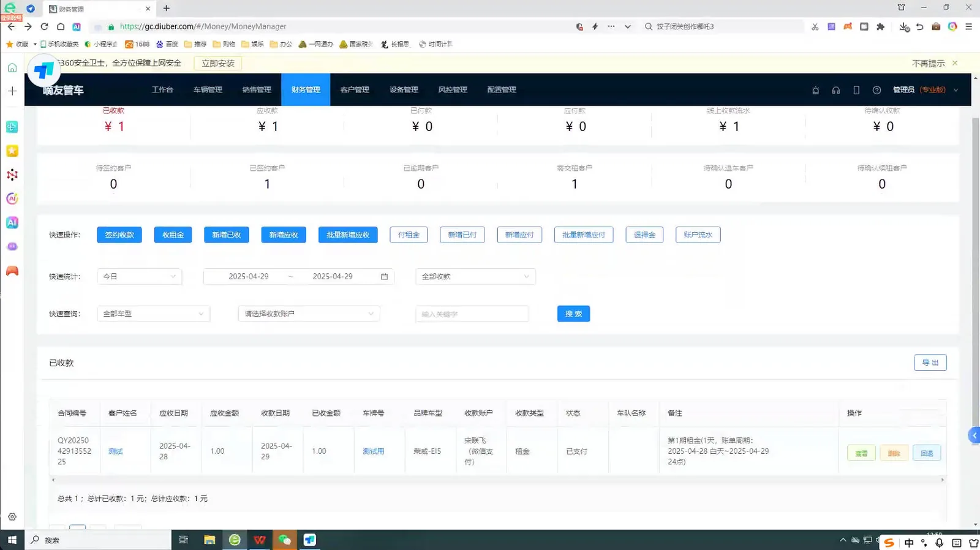Image resolution: width=980 pixels, height=550 pixels.
Task: Open the Windows Start menu
Action: pos(12,540)
